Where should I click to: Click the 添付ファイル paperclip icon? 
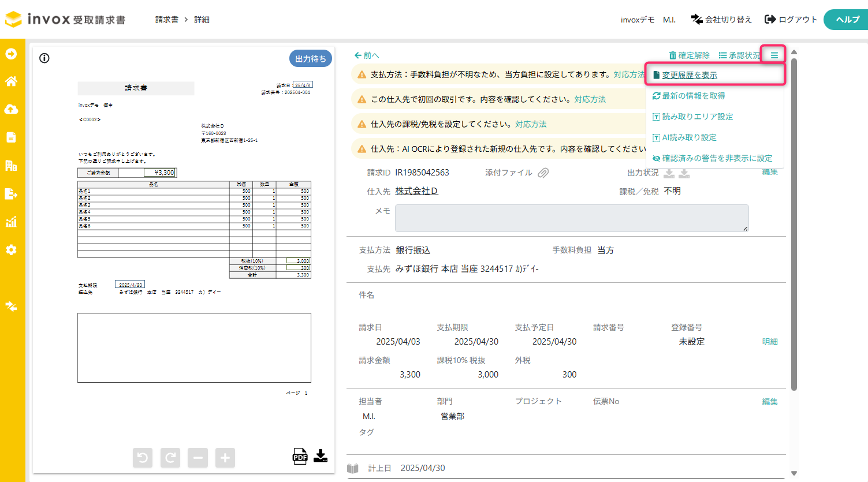pyautogui.click(x=543, y=173)
